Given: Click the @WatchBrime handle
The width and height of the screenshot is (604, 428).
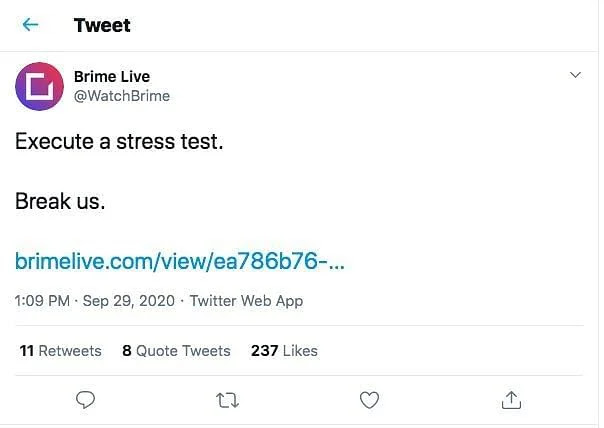Looking at the screenshot, I should click(122, 96).
